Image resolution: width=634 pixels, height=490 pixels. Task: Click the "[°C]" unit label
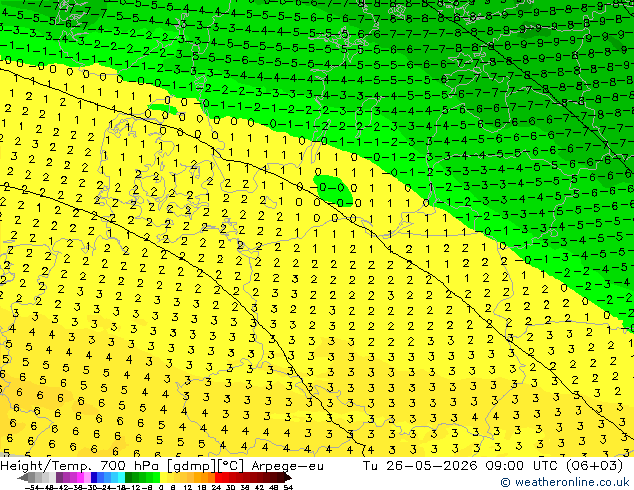(231, 466)
